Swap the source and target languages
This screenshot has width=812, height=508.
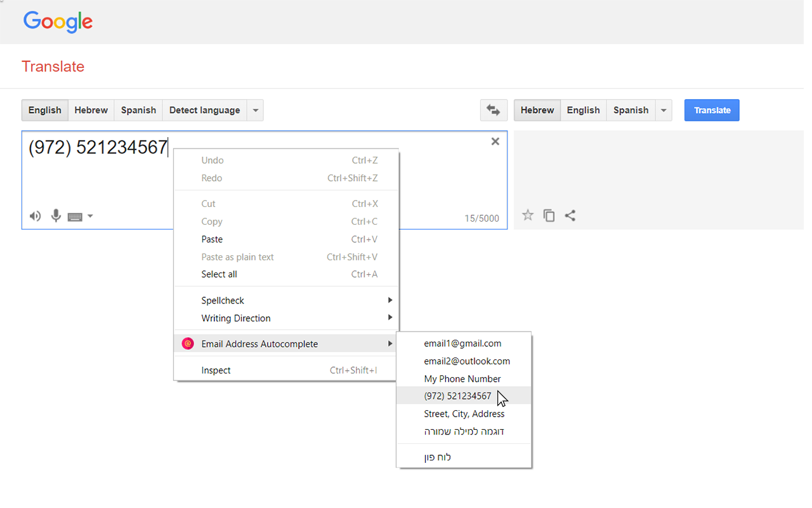pyautogui.click(x=494, y=110)
